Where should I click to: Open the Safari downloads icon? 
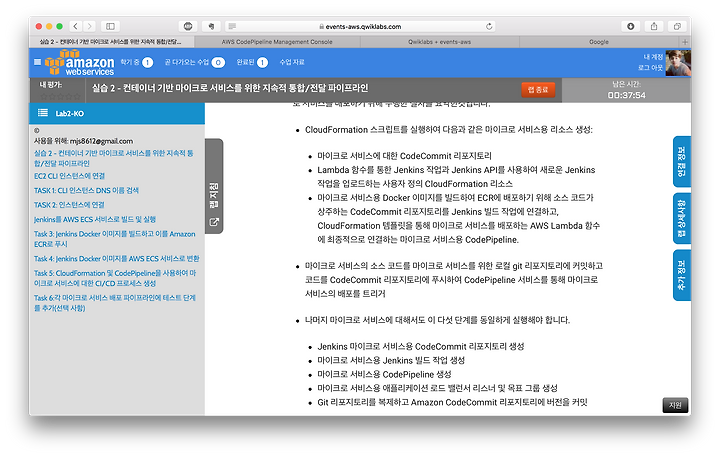[x=630, y=26]
